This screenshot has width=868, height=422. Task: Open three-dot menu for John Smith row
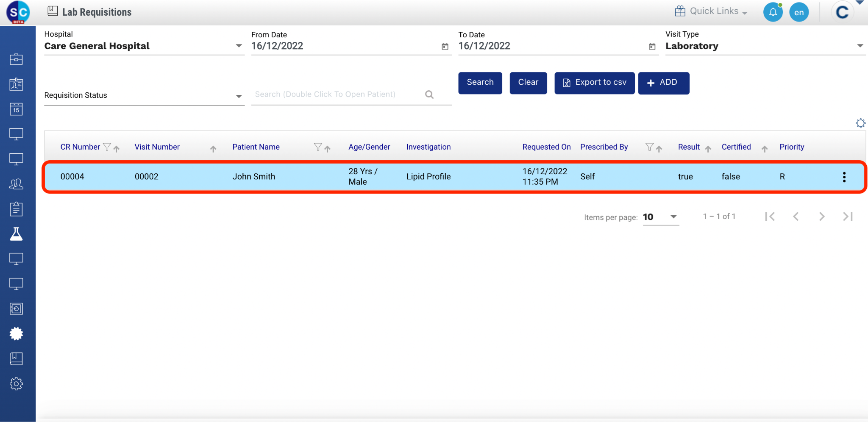click(x=844, y=177)
